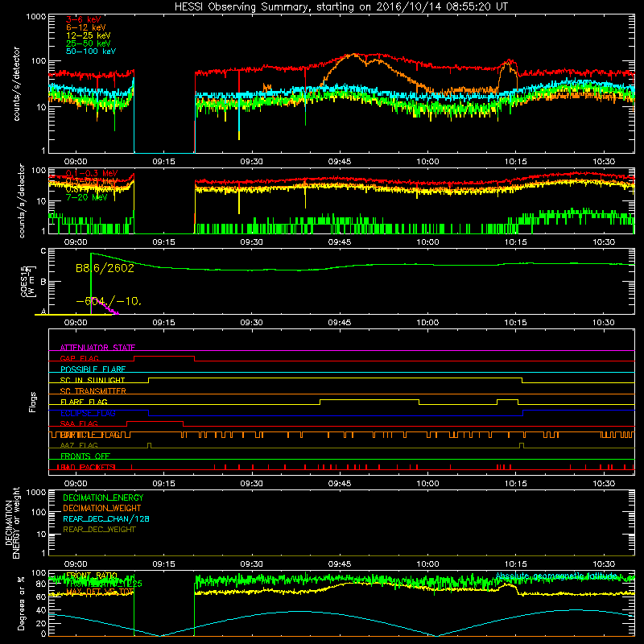Viewport: 644px width, 644px height.
Task: Click the 25-50 keV legend entry
Action: tap(89, 43)
